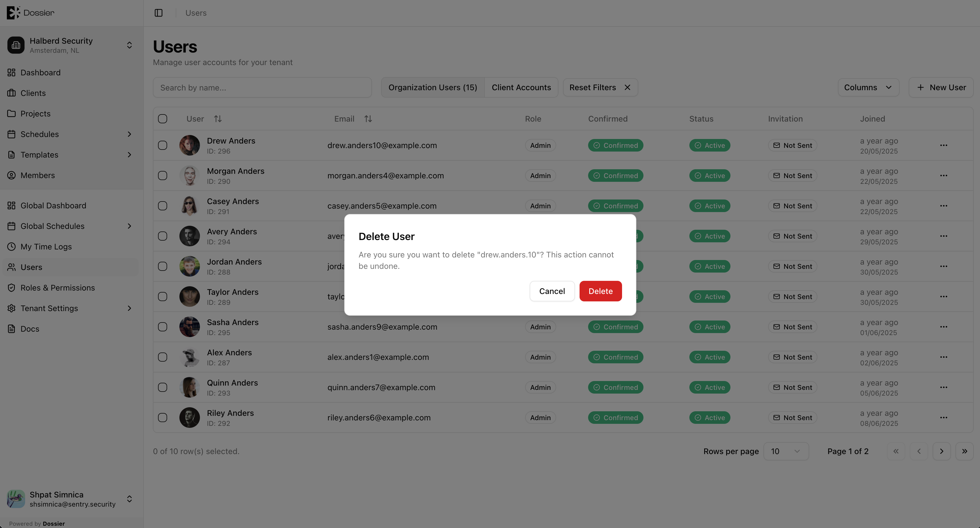This screenshot has width=980, height=528.
Task: Open Quinn Anders row actions menu
Action: (943, 388)
